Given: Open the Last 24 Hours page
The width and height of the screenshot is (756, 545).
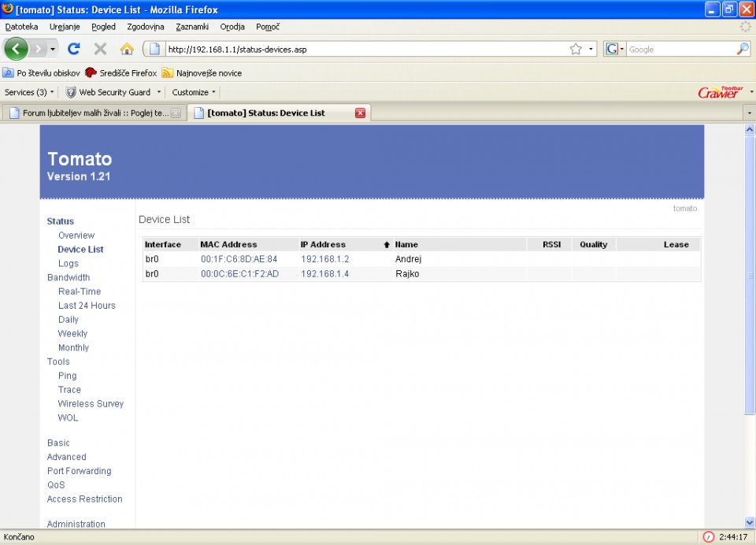Looking at the screenshot, I should pyautogui.click(x=87, y=306).
